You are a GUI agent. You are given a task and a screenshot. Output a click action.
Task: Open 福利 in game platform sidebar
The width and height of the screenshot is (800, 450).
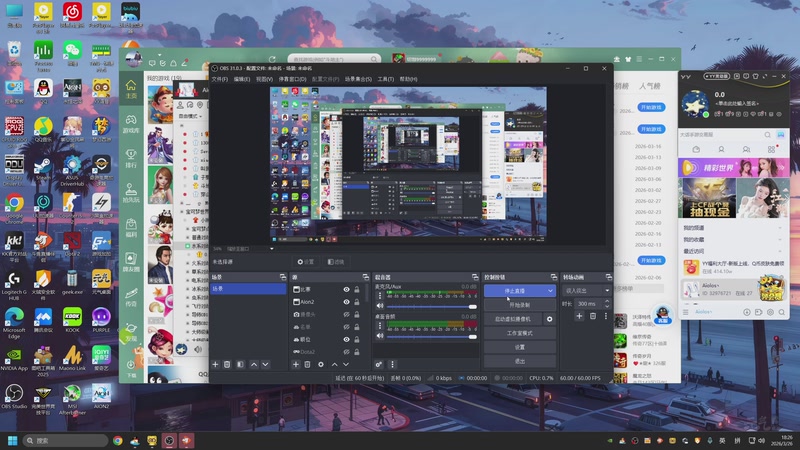131,228
